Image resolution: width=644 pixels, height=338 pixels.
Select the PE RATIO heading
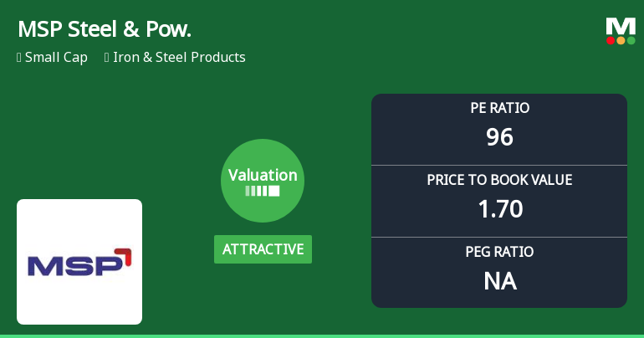coord(499,108)
